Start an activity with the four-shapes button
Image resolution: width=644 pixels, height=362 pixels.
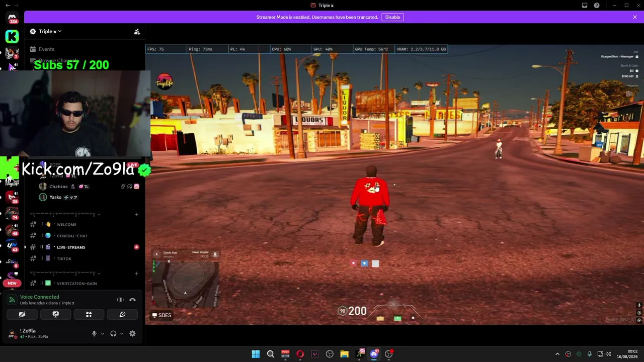coord(89,315)
